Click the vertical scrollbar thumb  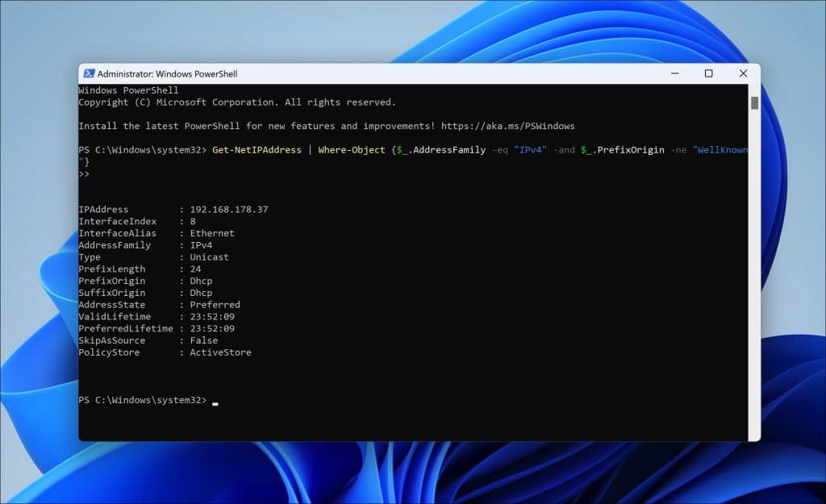click(754, 103)
